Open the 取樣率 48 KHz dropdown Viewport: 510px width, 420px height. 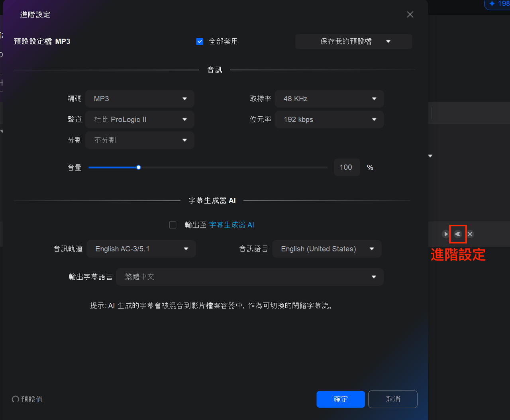tap(330, 99)
